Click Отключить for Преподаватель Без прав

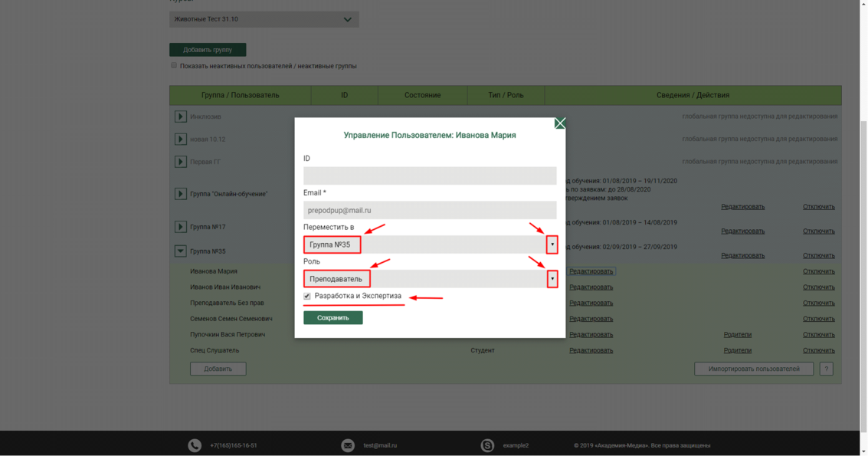(819, 303)
